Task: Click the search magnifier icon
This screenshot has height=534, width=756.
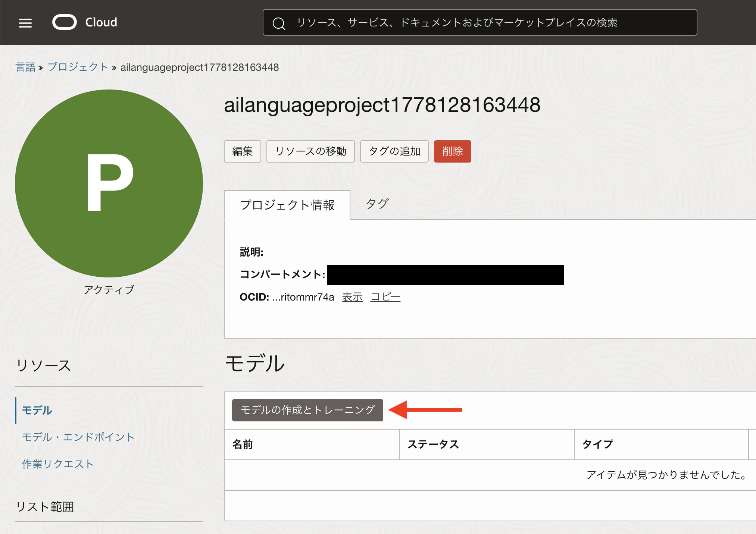Action: tap(279, 23)
